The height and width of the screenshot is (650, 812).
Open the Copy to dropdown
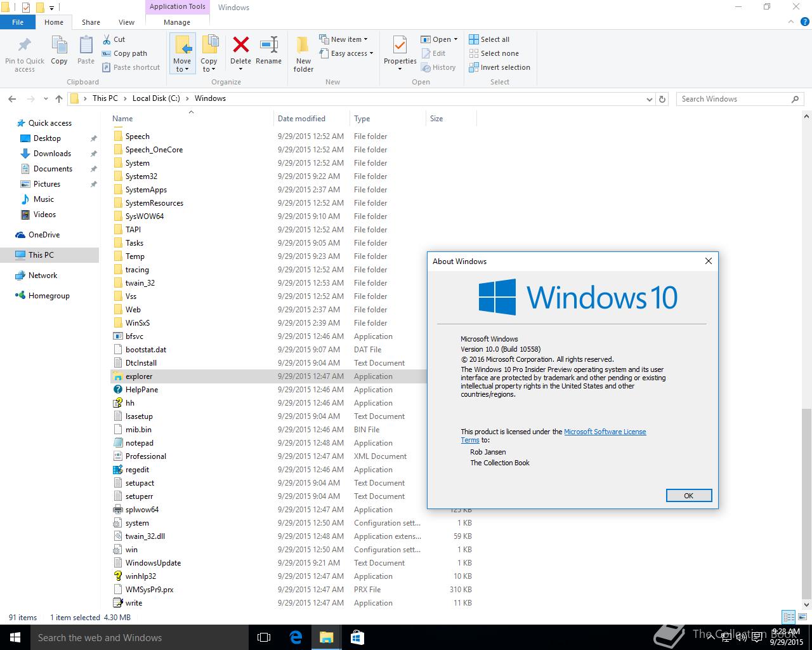coord(209,70)
